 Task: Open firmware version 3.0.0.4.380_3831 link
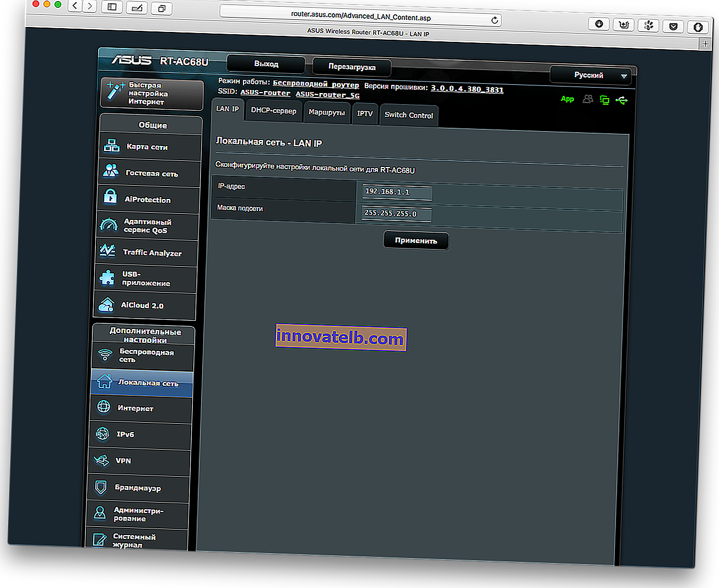[x=467, y=89]
